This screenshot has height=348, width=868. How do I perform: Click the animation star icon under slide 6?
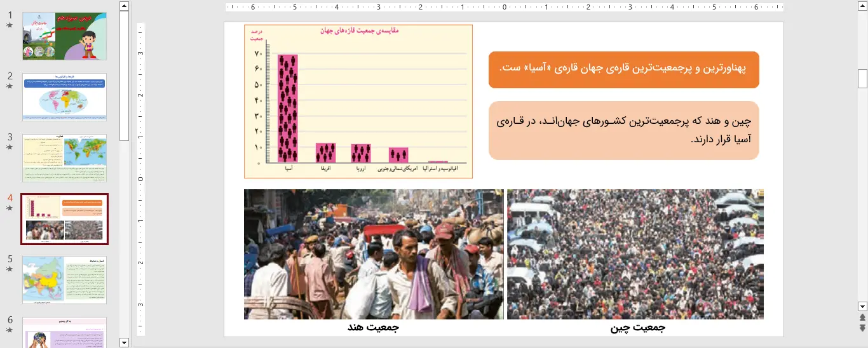click(x=10, y=330)
